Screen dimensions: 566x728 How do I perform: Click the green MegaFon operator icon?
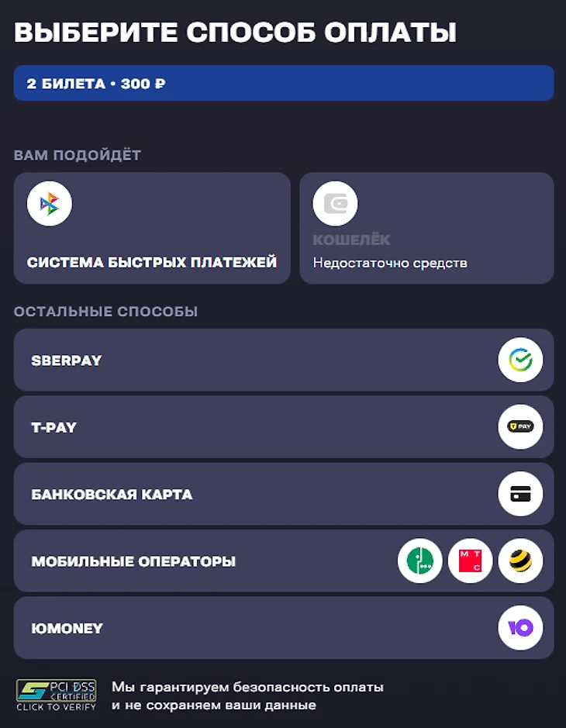[420, 561]
